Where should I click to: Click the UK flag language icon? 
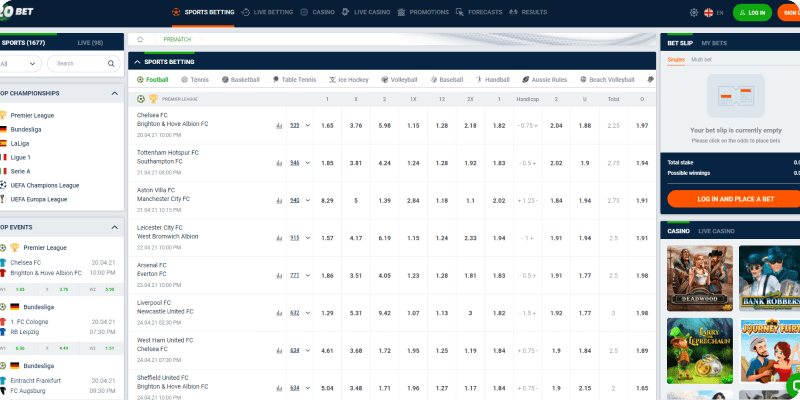(708, 13)
